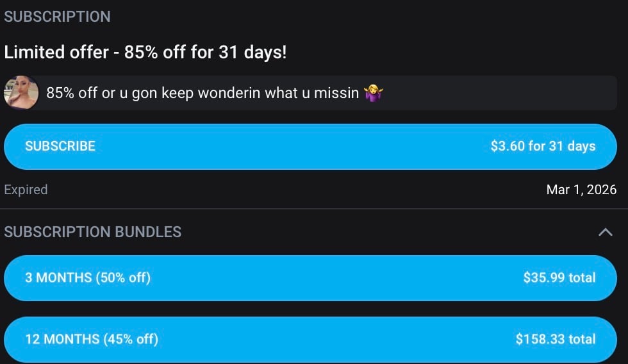Click the SUBSCRIPTION BUNDLES heading
Image resolution: width=628 pixels, height=364 pixels.
point(93,232)
